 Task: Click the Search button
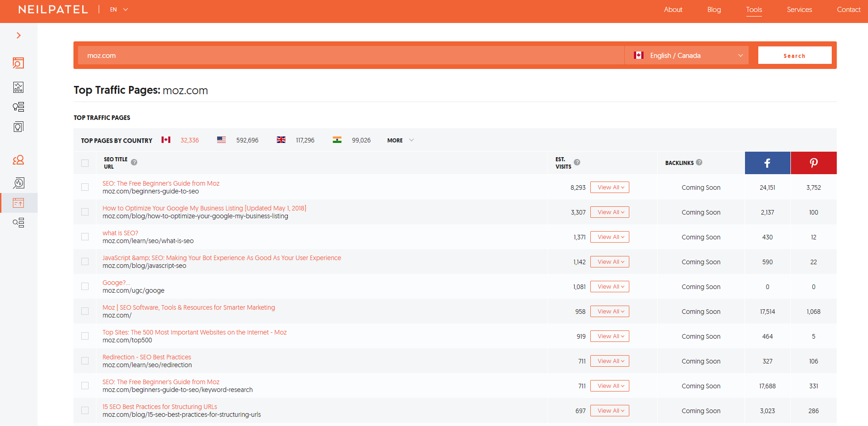[x=795, y=55]
